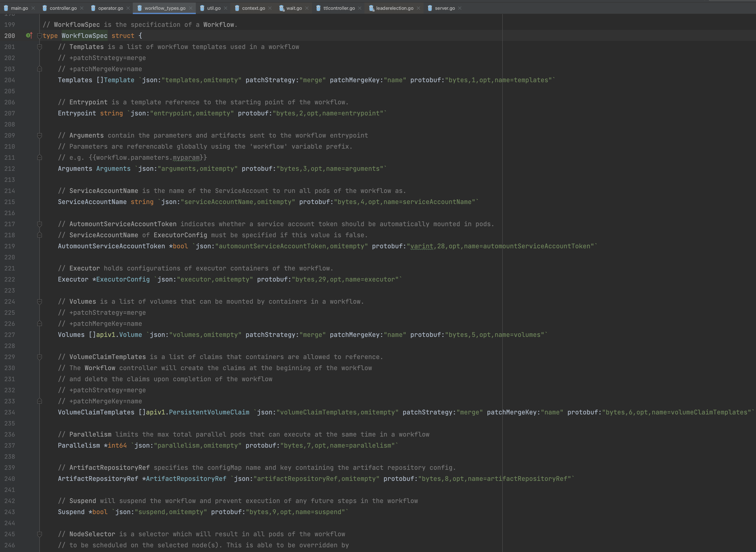The height and width of the screenshot is (552, 756).
Task: Close the main.go tab
Action: click(x=33, y=8)
